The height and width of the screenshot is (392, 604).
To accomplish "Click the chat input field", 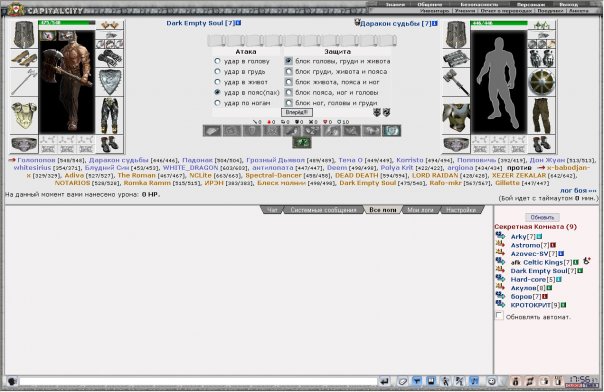I will [x=198, y=381].
